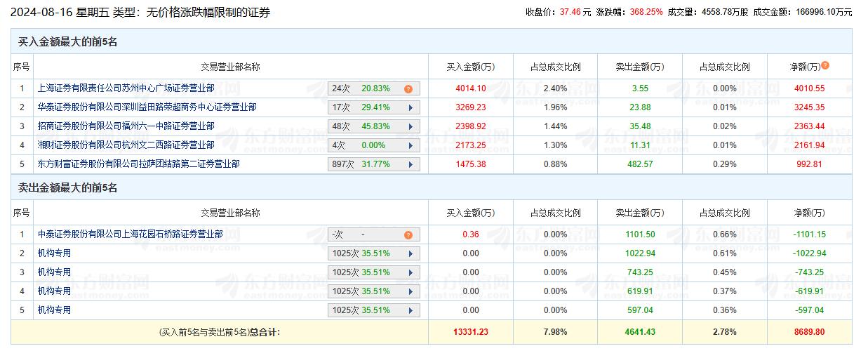This screenshot has height=351, width=868.
Task: Open the 机构专用 link in sell row 2
Action: (54, 253)
